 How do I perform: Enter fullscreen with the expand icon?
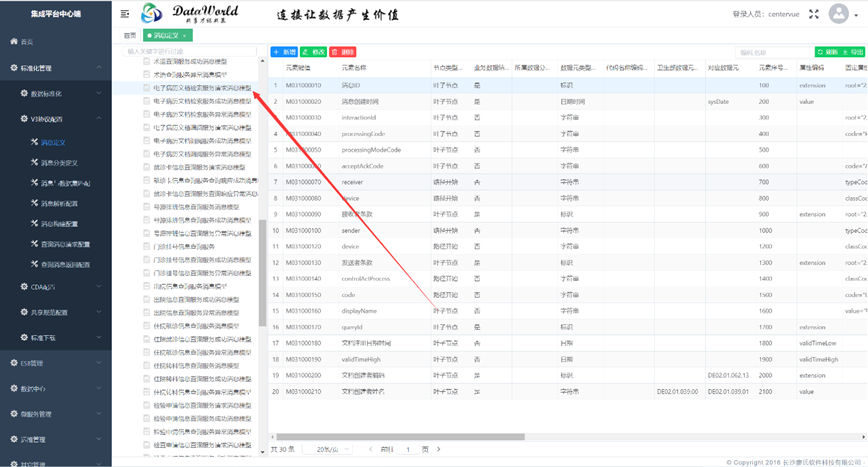click(x=814, y=14)
